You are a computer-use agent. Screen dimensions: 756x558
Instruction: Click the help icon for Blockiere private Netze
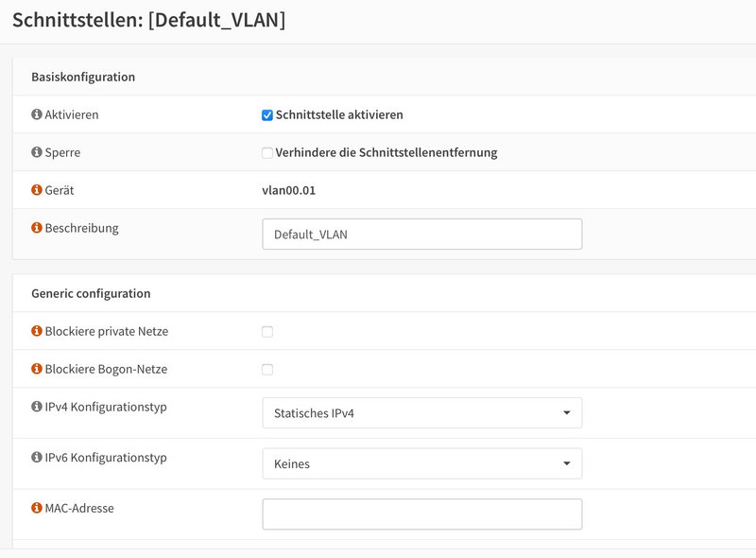[37, 331]
